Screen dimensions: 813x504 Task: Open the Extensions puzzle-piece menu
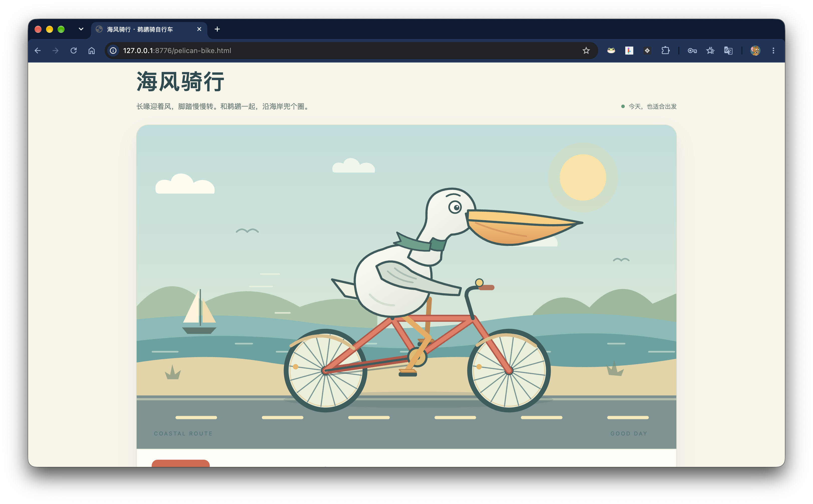click(665, 51)
